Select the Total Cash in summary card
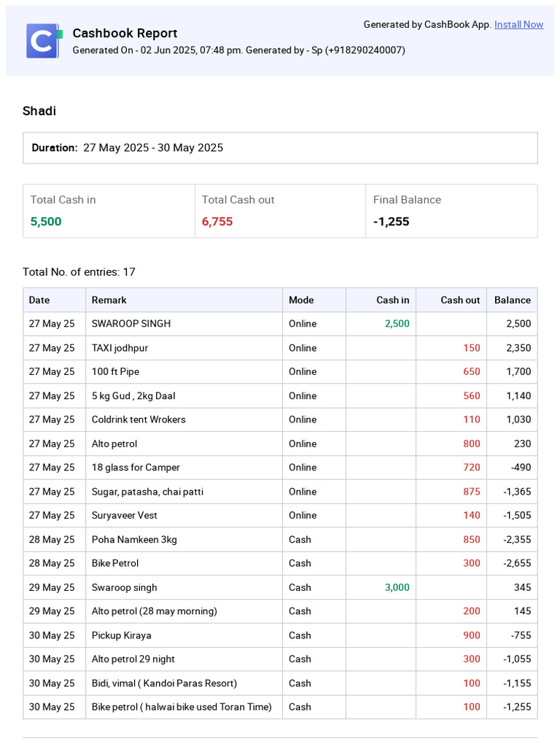 pos(109,211)
